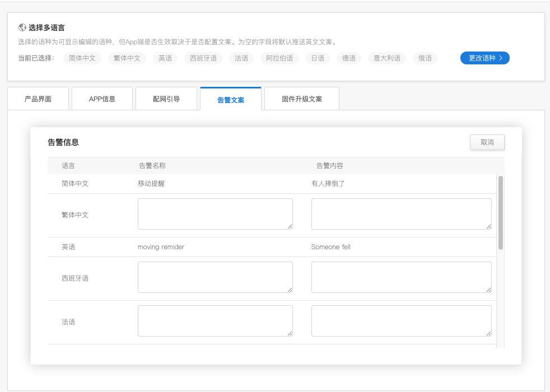Click the 'Someone fell' alert content

(x=331, y=247)
